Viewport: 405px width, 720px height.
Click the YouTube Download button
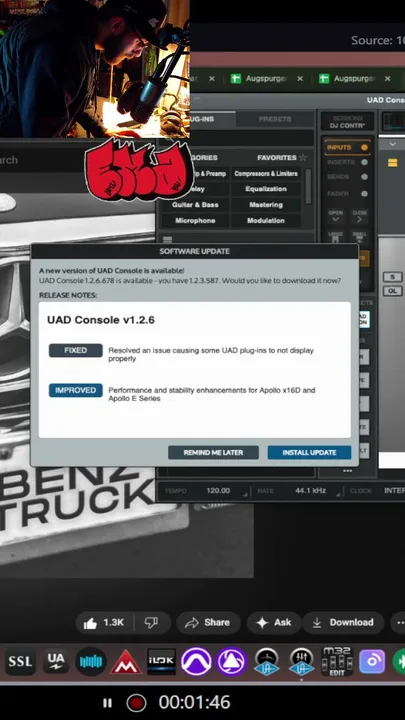point(343,623)
